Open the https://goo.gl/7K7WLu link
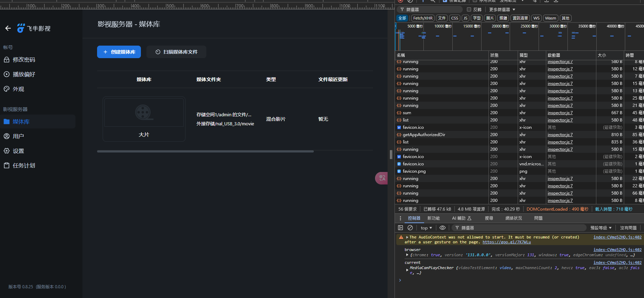 tap(507, 242)
